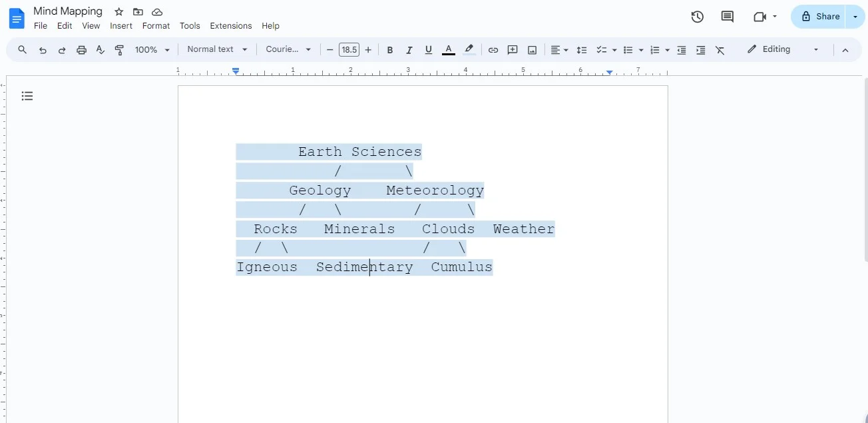
Task: Click the Undo arrow icon
Action: pos(43,50)
